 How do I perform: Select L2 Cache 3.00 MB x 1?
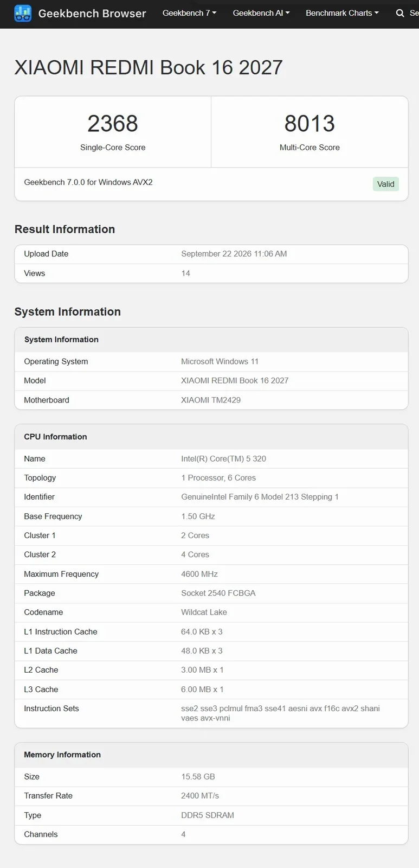point(203,670)
